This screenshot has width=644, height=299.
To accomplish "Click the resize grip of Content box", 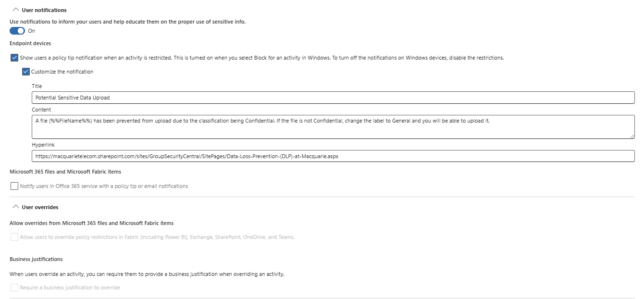I will pyautogui.click(x=632, y=136).
